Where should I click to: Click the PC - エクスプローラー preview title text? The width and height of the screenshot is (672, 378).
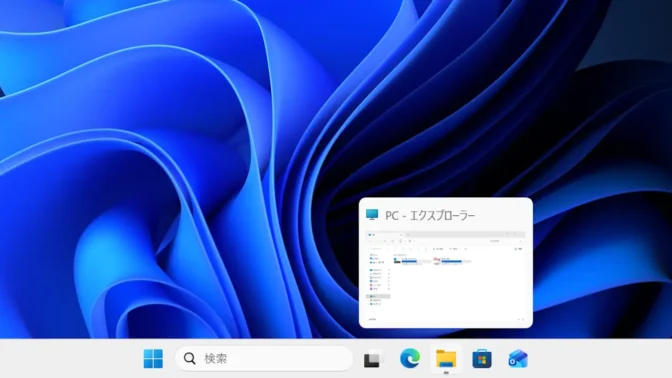(x=430, y=216)
